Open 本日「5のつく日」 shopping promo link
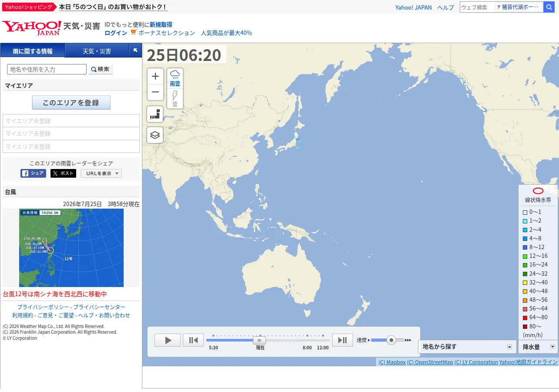 (x=113, y=7)
